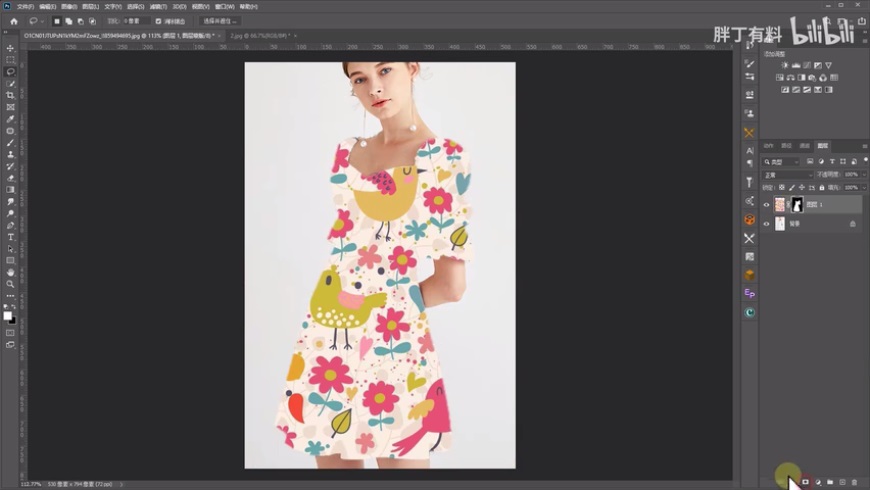
Task: Hide the Background layer eye icon
Action: pos(767,224)
